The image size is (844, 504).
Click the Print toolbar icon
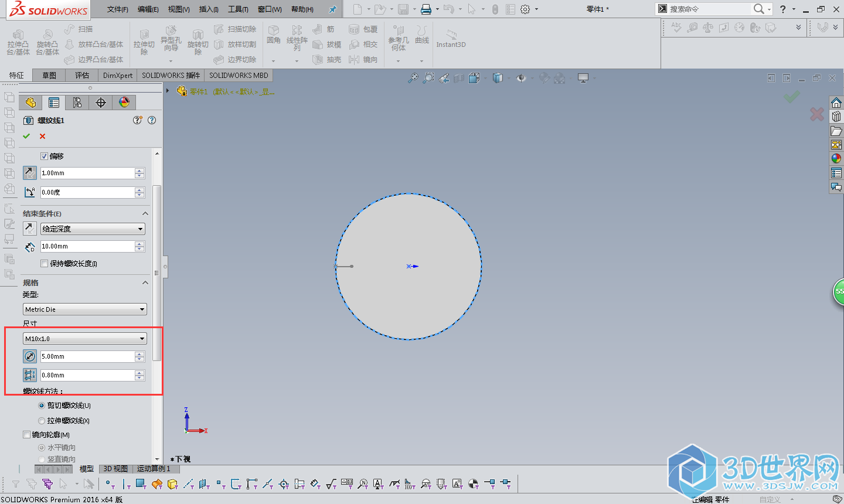pos(426,9)
